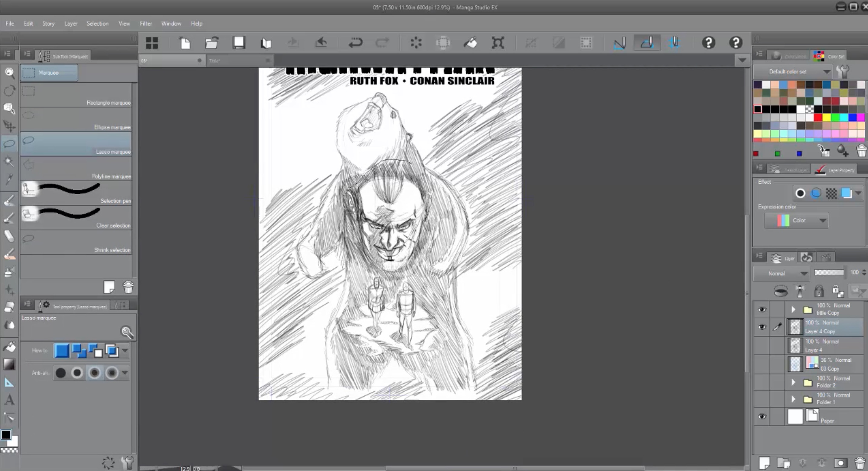Click the trash icon in Sub Tool panel

click(x=128, y=287)
